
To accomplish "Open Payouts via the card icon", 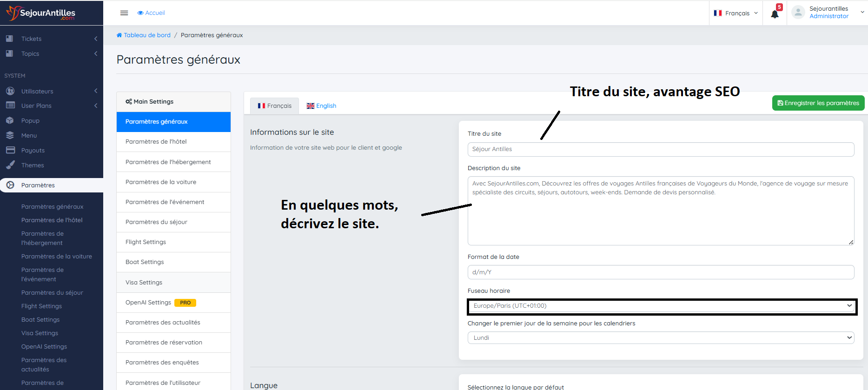I will click(10, 150).
